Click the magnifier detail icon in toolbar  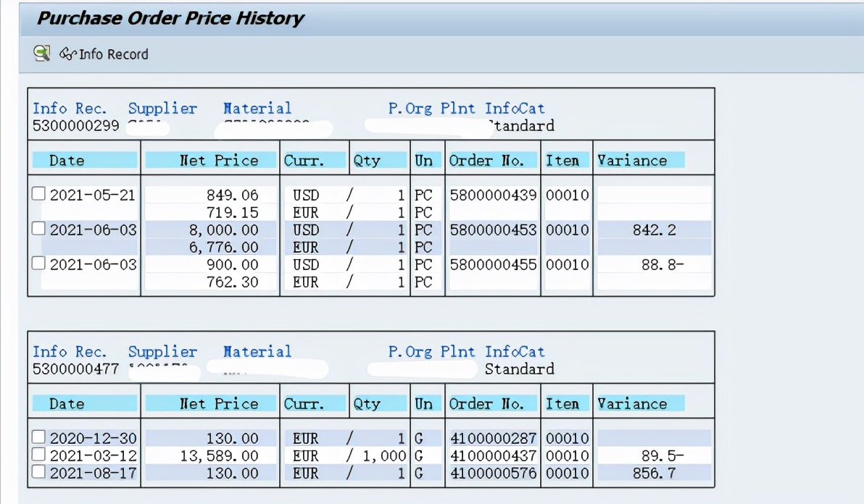click(x=42, y=54)
